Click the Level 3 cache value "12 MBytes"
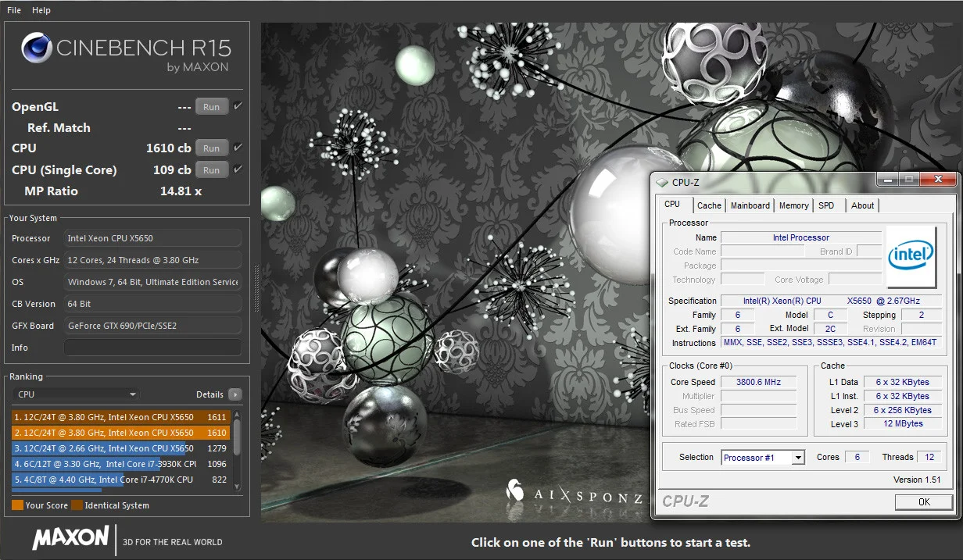The image size is (963, 560). coord(903,423)
